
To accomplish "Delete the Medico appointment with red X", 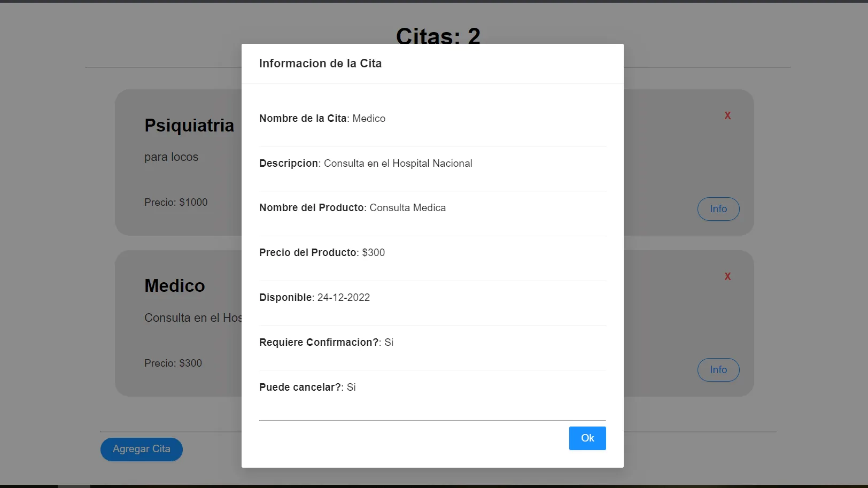I will pyautogui.click(x=727, y=276).
